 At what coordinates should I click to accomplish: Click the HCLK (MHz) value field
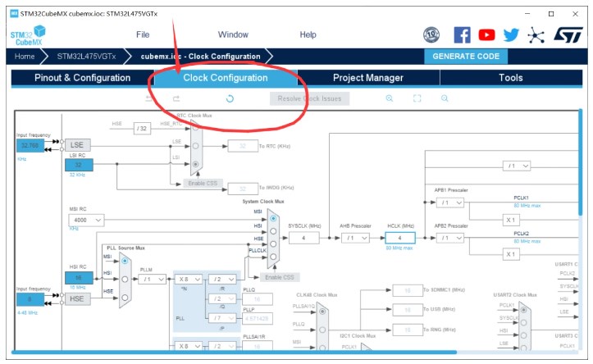[x=399, y=238]
